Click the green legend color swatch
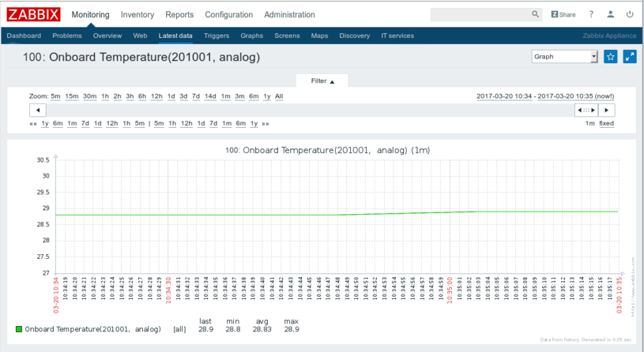 (19, 329)
